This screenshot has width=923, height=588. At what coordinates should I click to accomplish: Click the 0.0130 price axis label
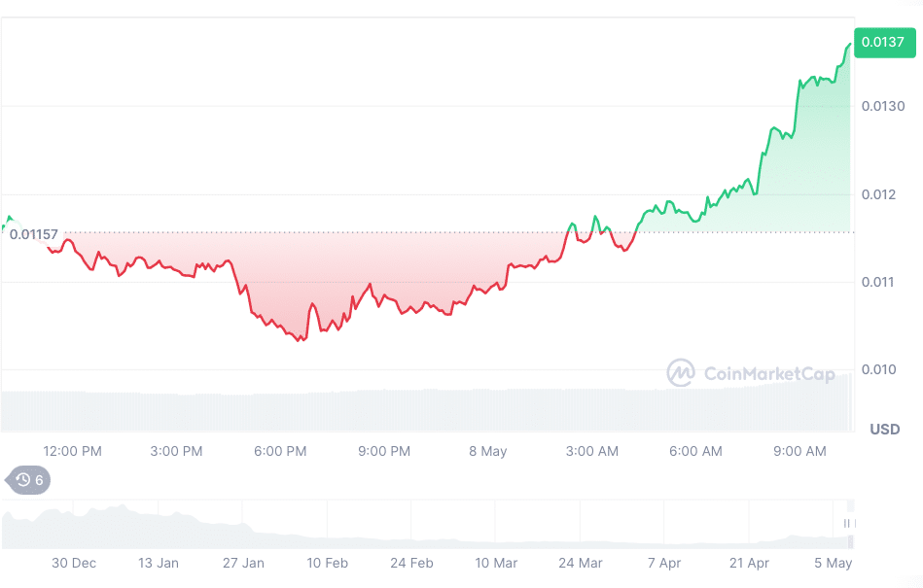883,106
